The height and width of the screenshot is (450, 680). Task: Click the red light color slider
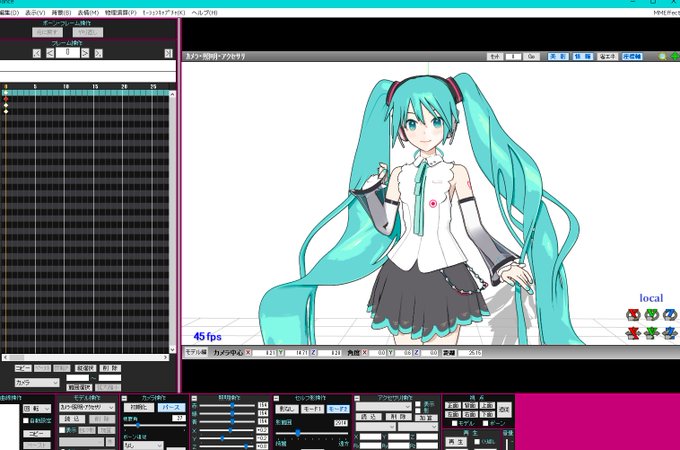227,405
